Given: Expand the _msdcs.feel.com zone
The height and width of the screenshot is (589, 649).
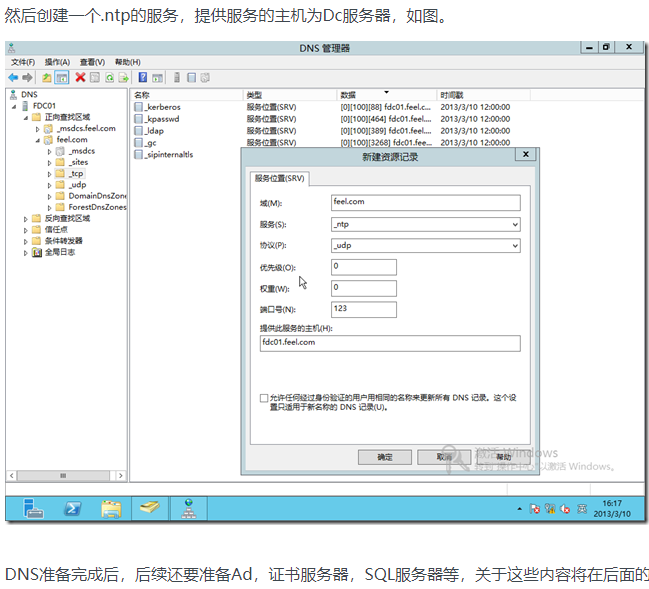Looking at the screenshot, I should pos(37,129).
